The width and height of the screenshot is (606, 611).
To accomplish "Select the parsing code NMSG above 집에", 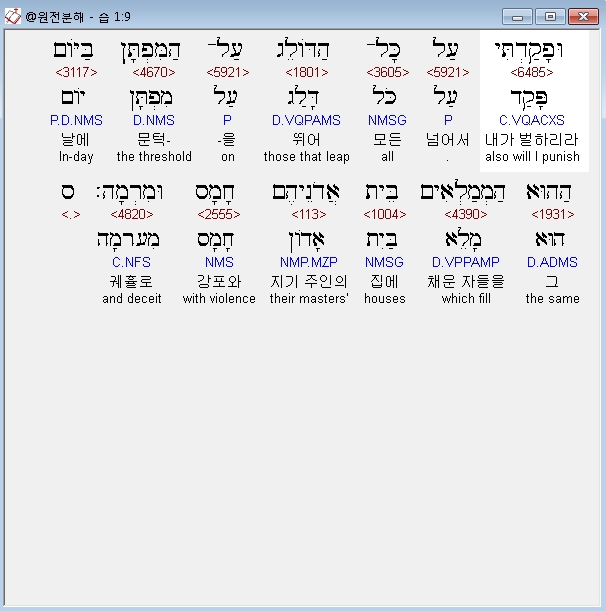I will (384, 262).
